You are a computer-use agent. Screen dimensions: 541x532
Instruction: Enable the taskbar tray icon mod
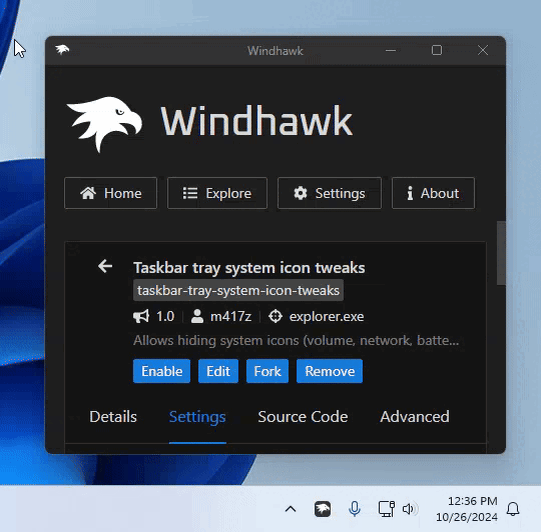[161, 371]
